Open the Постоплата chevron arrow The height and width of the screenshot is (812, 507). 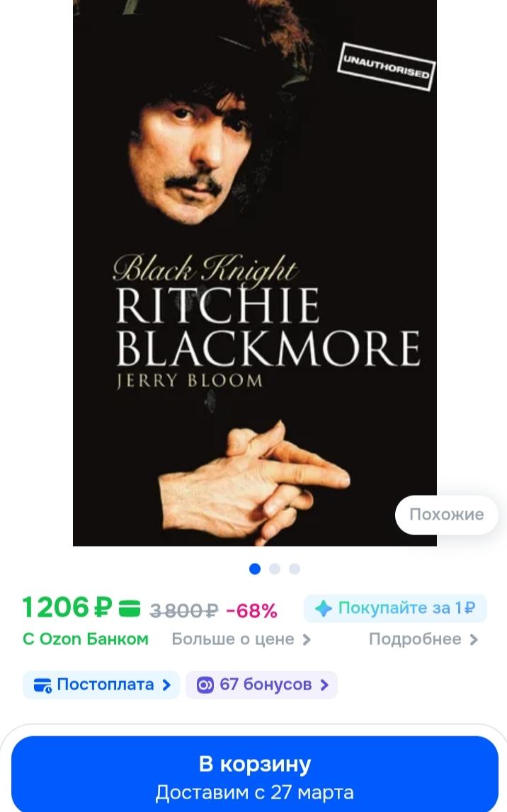(x=166, y=685)
